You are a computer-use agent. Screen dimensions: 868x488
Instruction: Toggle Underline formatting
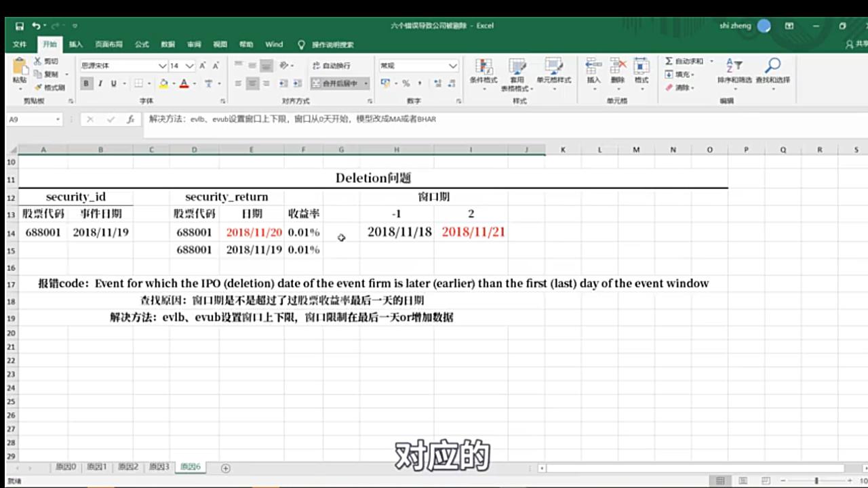coord(113,83)
